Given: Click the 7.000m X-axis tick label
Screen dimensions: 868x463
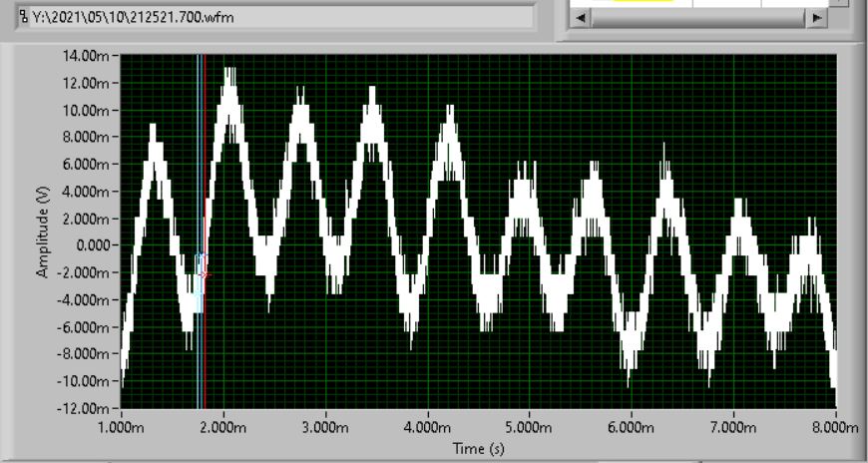Looking at the screenshot, I should pos(733,427).
